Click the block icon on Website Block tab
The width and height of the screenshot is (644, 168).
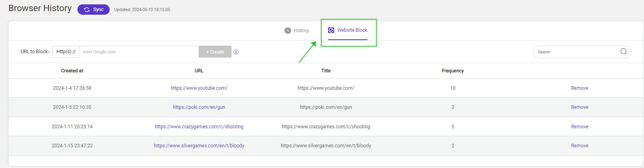click(x=331, y=30)
